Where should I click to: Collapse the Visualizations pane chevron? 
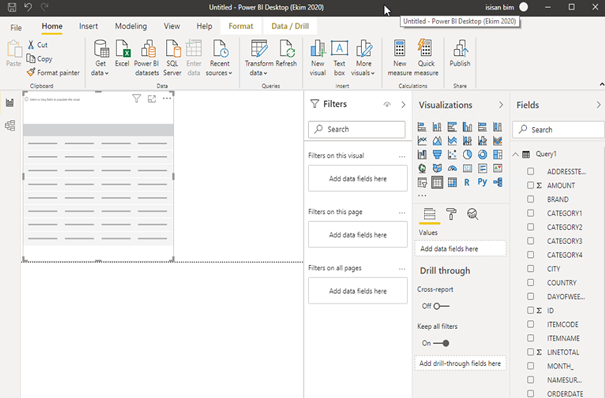click(x=501, y=105)
